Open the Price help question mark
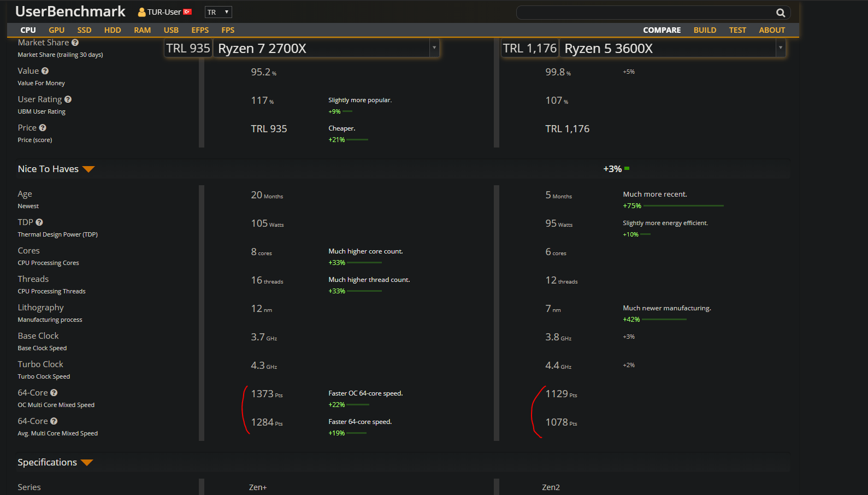This screenshot has width=868, height=495. pyautogui.click(x=43, y=128)
